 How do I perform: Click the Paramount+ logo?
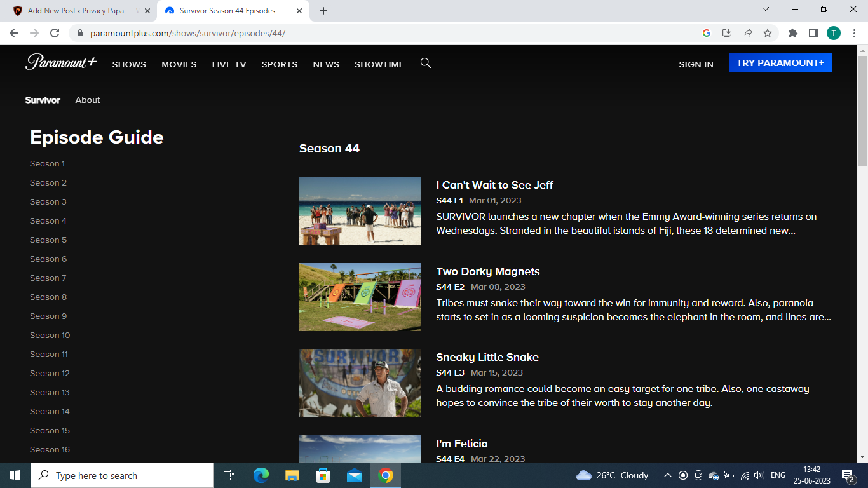(x=61, y=62)
